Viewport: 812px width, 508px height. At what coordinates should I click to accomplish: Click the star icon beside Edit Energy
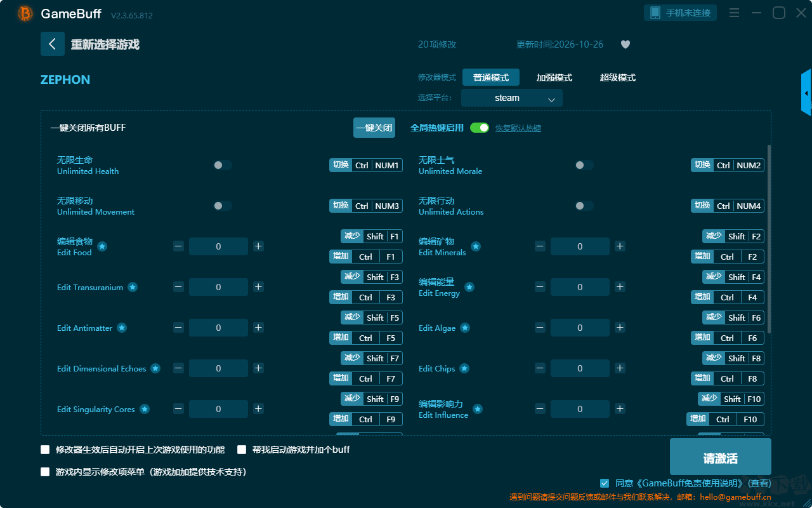coord(469,287)
